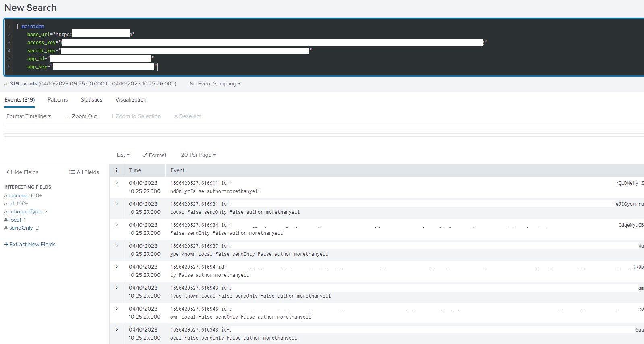Select the inboundType interesting field
The height and width of the screenshot is (344, 644).
tap(25, 211)
